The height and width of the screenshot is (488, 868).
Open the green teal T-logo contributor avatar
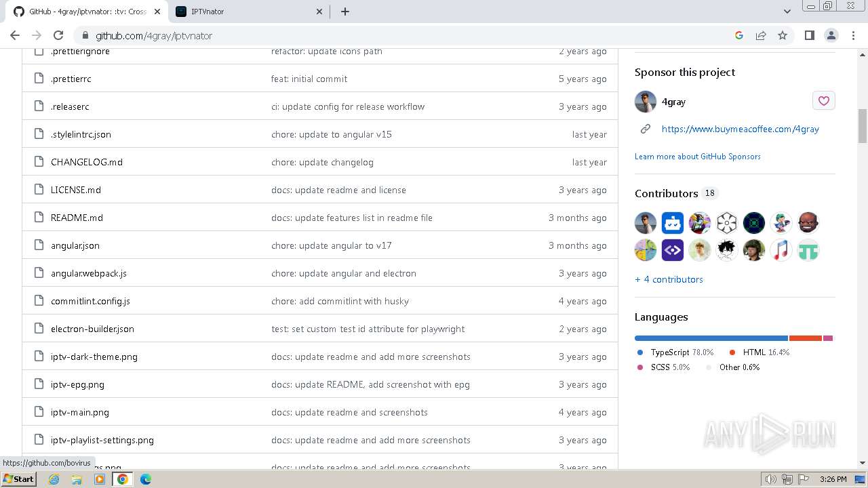808,250
